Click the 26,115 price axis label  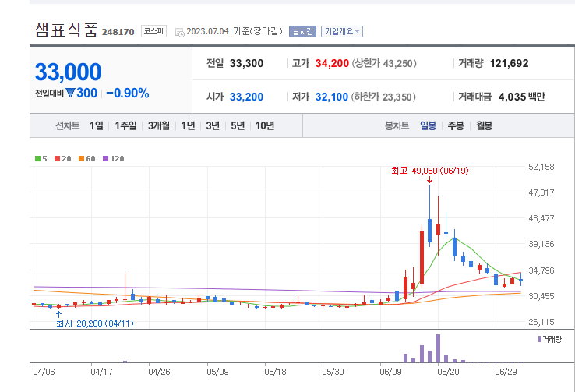(x=541, y=322)
